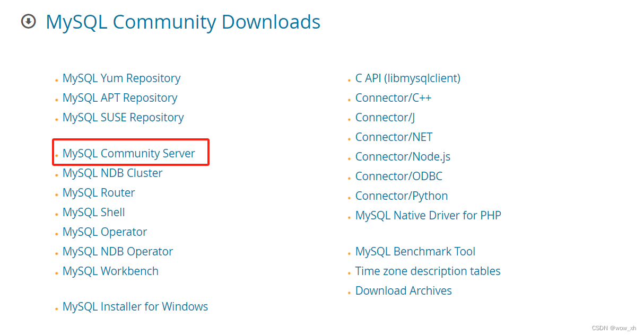Open MySQL Yum Repository link

121,78
